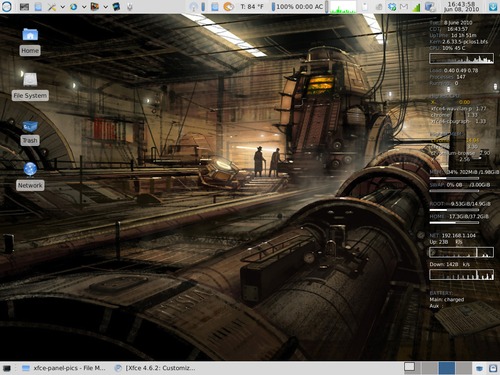The image size is (500, 375).
Task: Open the Trash desktop icon
Action: (x=30, y=133)
